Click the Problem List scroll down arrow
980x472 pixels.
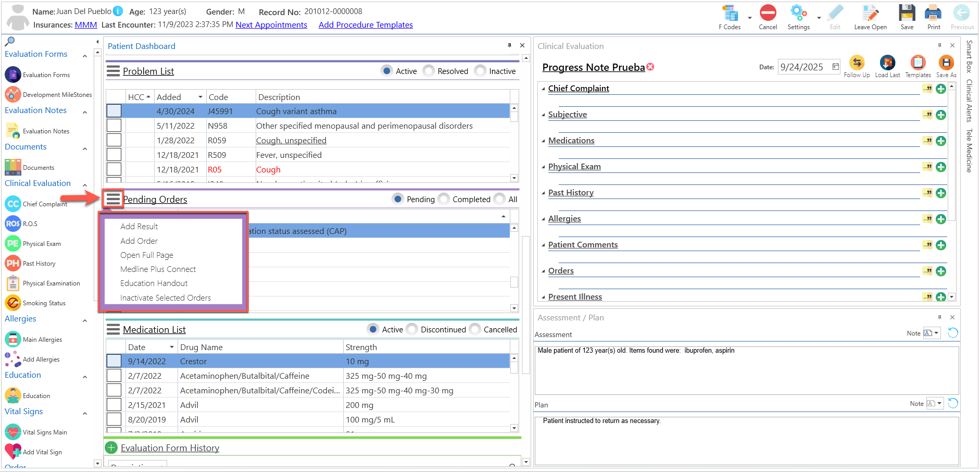coord(514,178)
